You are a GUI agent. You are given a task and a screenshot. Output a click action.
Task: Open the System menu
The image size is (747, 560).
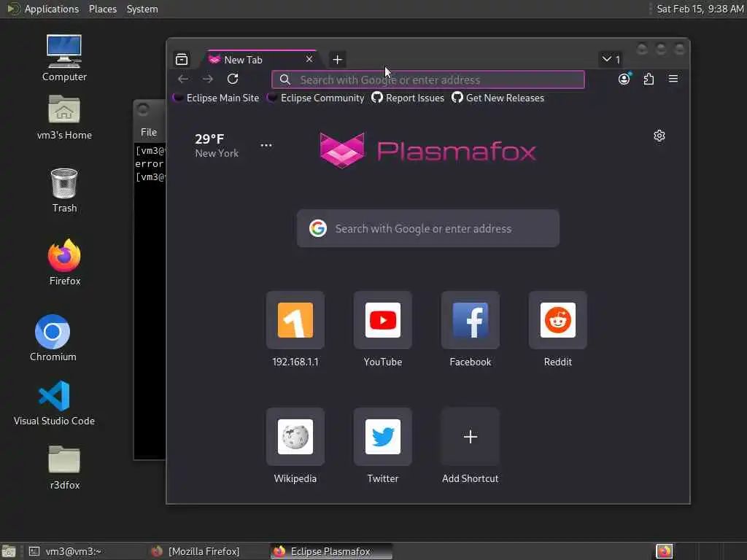click(x=142, y=9)
